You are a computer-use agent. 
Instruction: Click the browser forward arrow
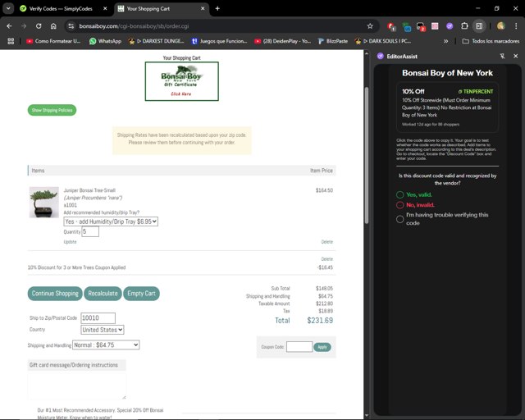[x=24, y=25]
